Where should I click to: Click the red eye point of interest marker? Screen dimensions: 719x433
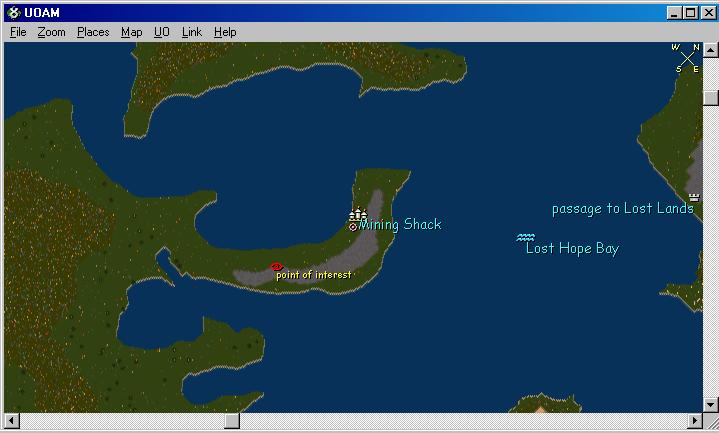point(277,266)
